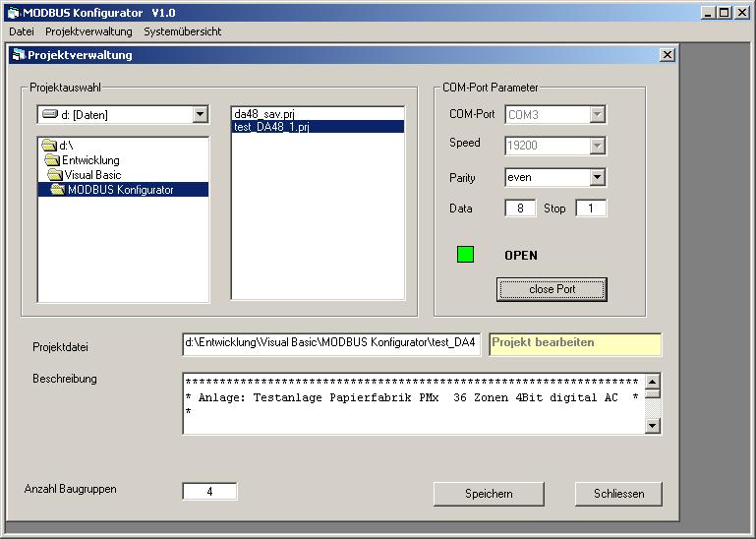Expand the Parity dropdown
This screenshot has width=756, height=539.
point(597,177)
